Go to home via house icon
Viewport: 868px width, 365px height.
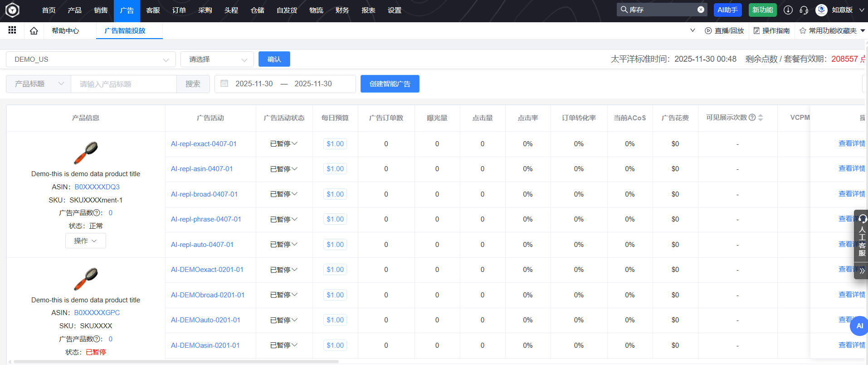(34, 31)
